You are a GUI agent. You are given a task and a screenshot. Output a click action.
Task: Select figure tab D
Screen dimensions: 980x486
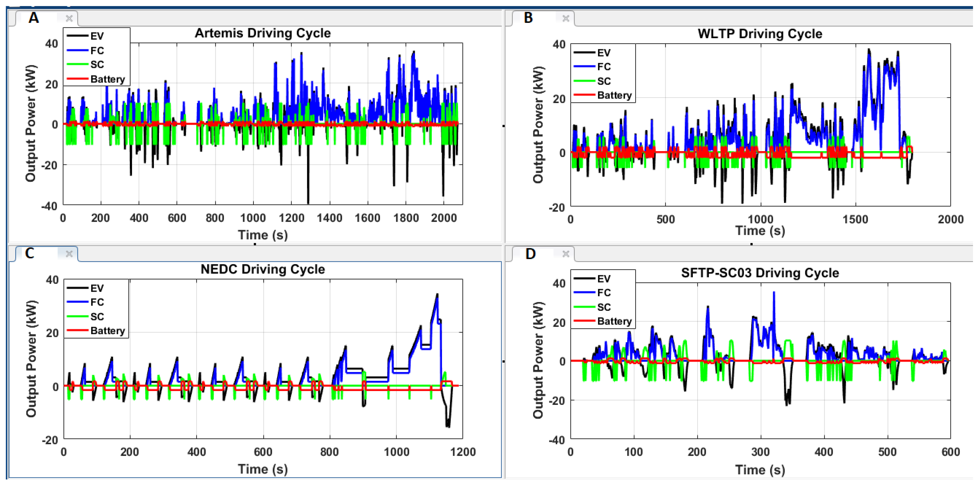click(x=530, y=254)
